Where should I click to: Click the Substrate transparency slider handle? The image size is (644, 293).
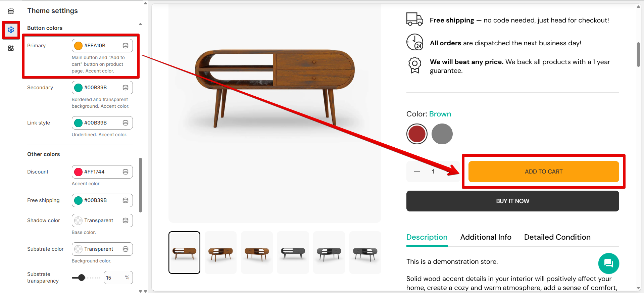pyautogui.click(x=81, y=278)
